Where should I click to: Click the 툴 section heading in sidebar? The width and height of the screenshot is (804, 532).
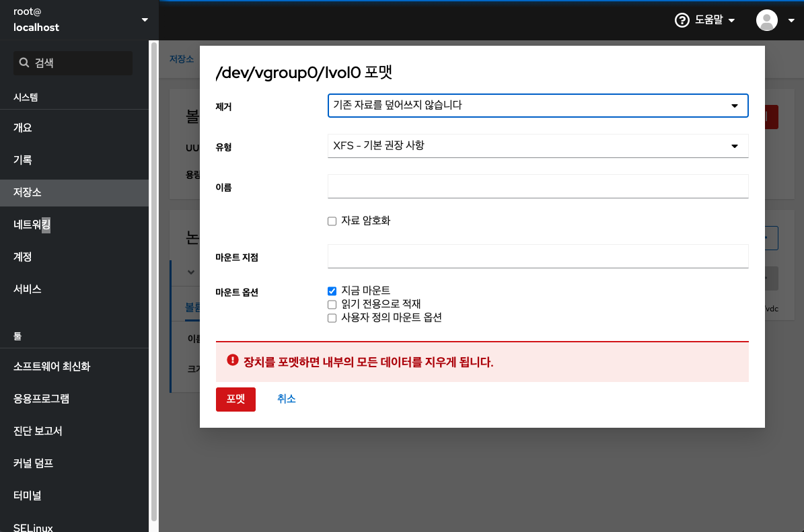17,336
